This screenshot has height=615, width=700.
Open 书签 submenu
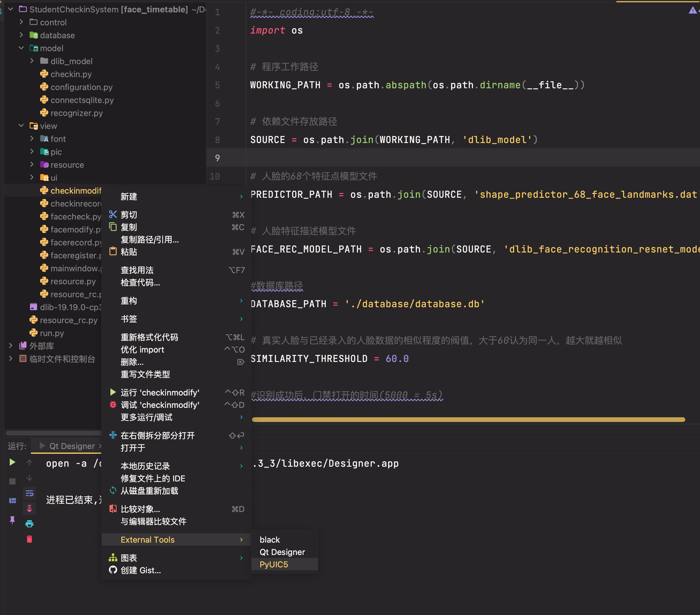(x=176, y=319)
